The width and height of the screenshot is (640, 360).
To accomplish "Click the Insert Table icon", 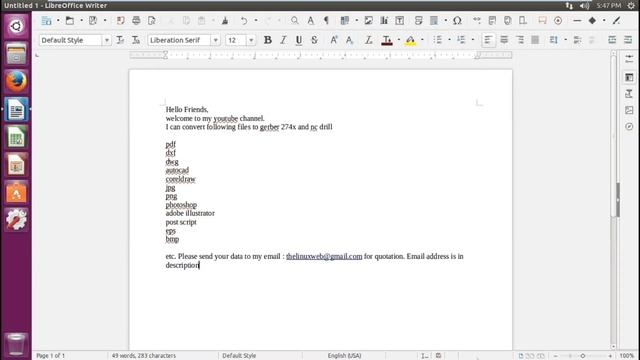I will click(x=345, y=20).
